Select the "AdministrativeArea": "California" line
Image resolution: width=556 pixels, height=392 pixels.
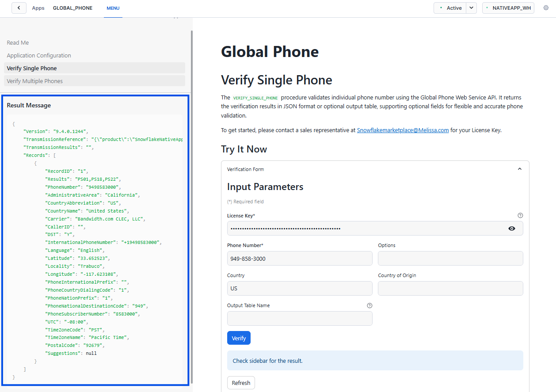pos(92,195)
